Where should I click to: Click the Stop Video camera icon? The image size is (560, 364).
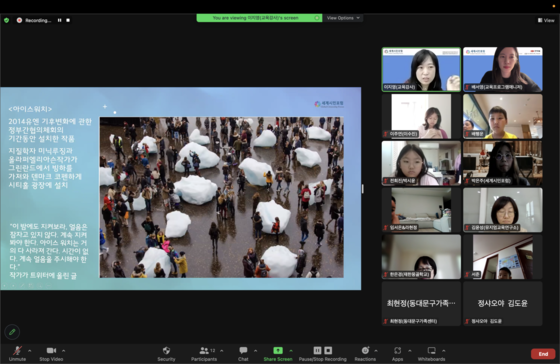click(x=51, y=350)
